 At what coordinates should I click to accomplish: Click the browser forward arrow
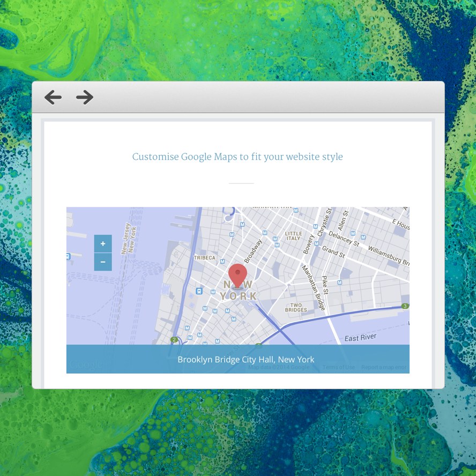click(85, 97)
